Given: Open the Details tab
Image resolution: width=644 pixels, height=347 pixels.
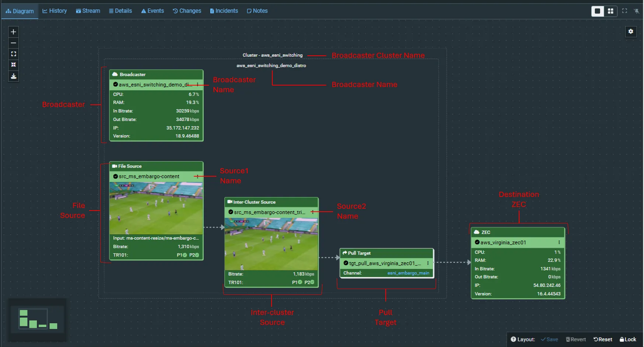Looking at the screenshot, I should coord(120,11).
